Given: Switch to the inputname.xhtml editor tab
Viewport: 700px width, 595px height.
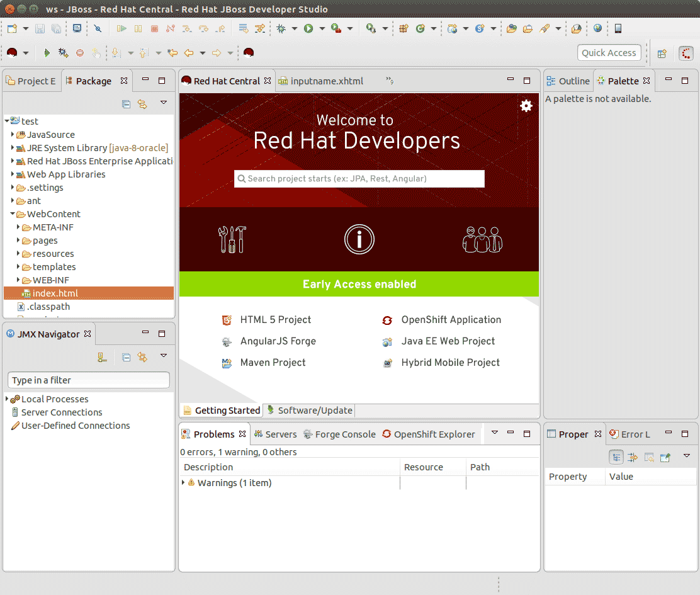Looking at the screenshot, I should click(x=327, y=81).
